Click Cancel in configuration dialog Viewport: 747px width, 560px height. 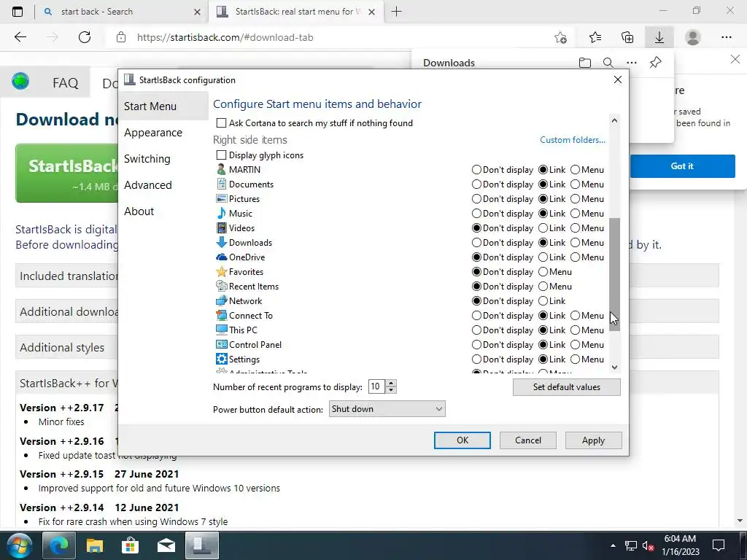point(528,440)
